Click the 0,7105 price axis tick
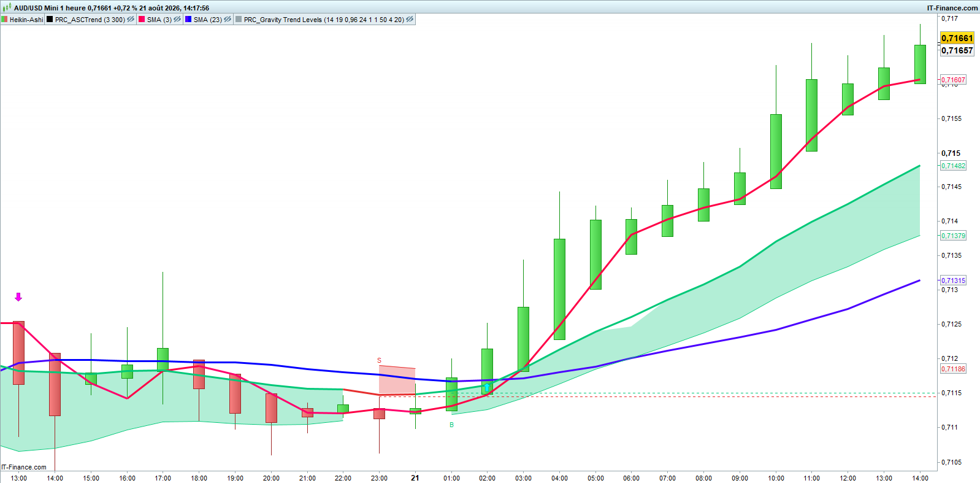This screenshot has height=483, width=980. (951, 462)
